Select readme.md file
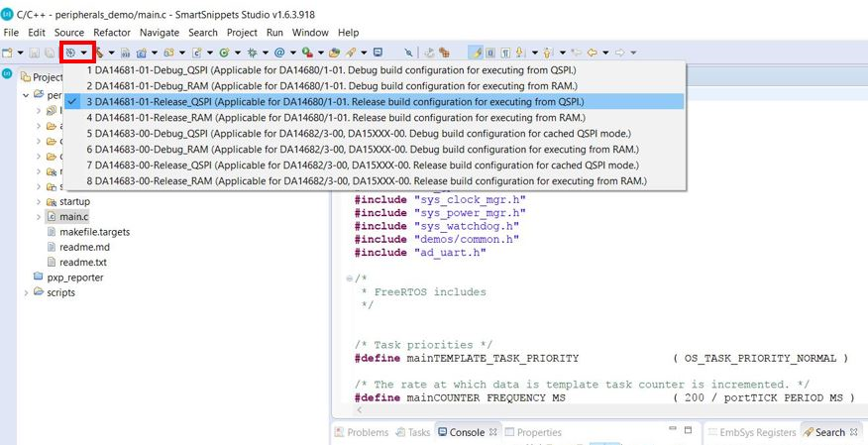The image size is (868, 445). click(x=82, y=247)
